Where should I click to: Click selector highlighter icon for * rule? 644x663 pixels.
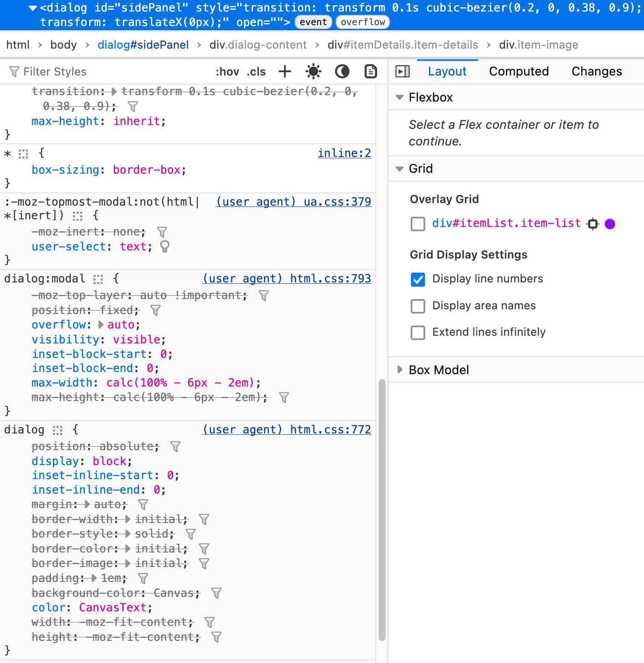pos(23,154)
